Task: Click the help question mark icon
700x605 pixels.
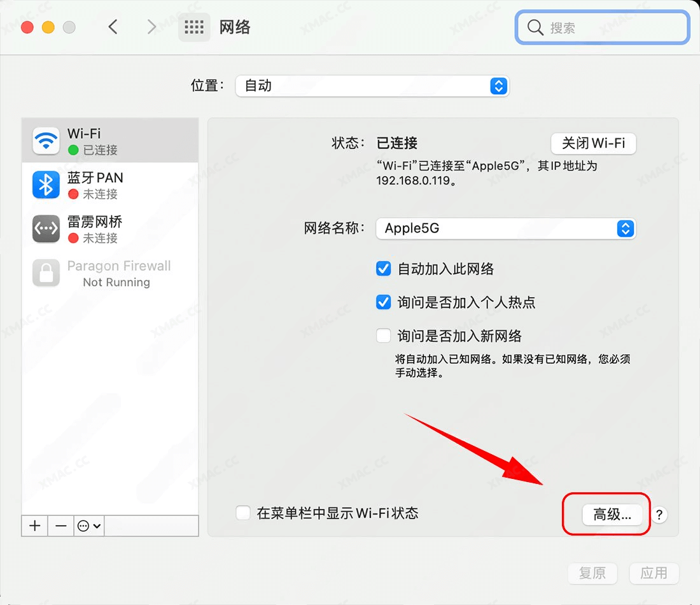Action: 659,515
